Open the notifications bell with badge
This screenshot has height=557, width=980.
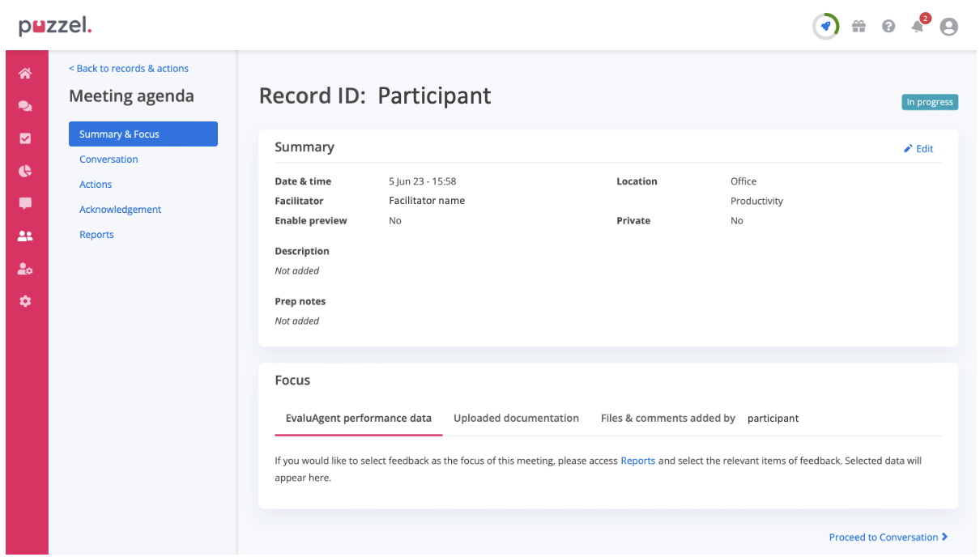[x=918, y=26]
